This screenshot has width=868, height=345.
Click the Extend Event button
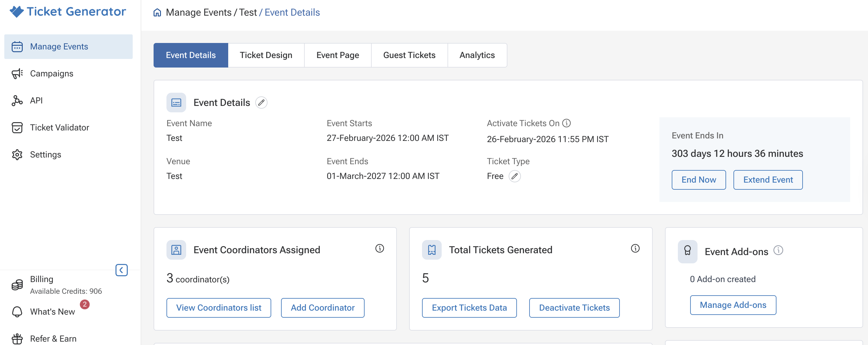click(x=768, y=180)
